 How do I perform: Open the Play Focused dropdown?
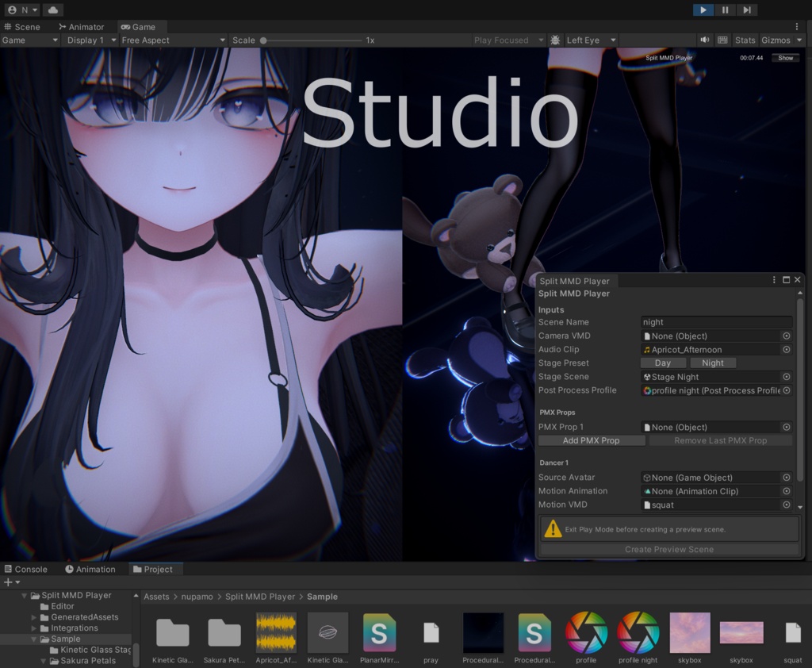[508, 40]
